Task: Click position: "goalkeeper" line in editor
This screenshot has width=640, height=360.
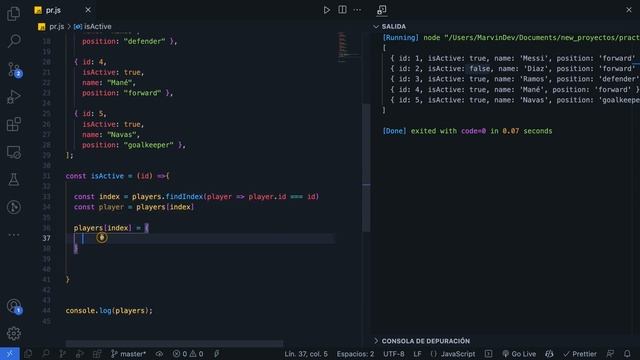Action: 134,145
